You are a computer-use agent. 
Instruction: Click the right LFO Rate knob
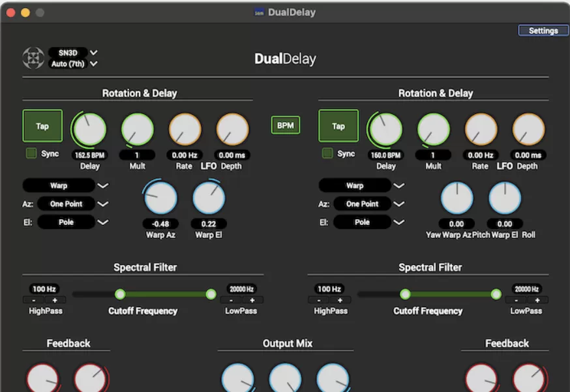(481, 129)
